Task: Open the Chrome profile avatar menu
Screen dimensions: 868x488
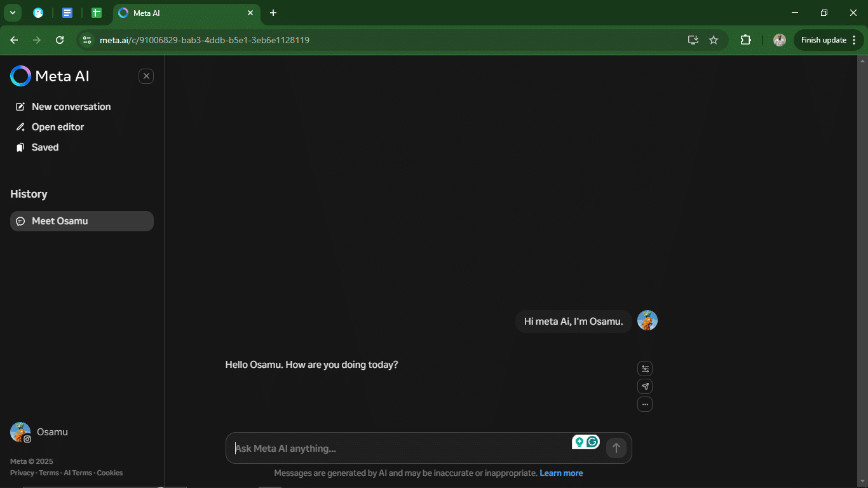Action: (780, 40)
